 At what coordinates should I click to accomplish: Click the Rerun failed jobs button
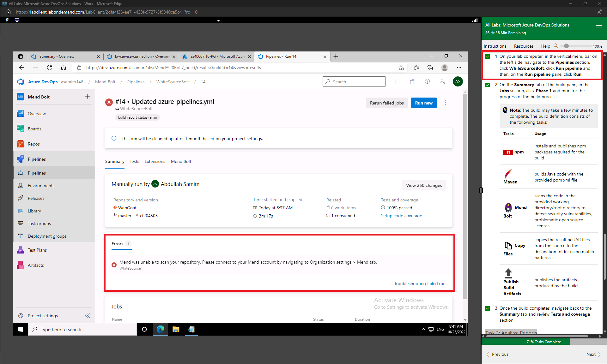pos(386,103)
